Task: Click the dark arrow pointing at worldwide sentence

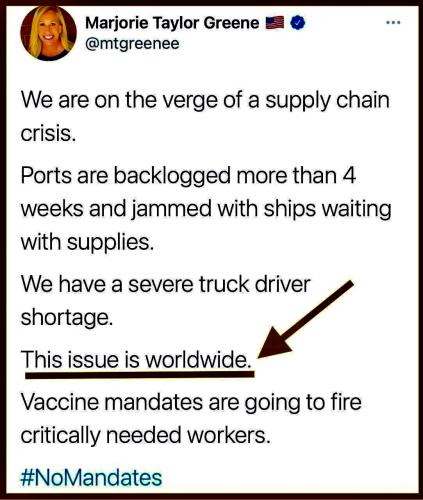Action: [305, 320]
